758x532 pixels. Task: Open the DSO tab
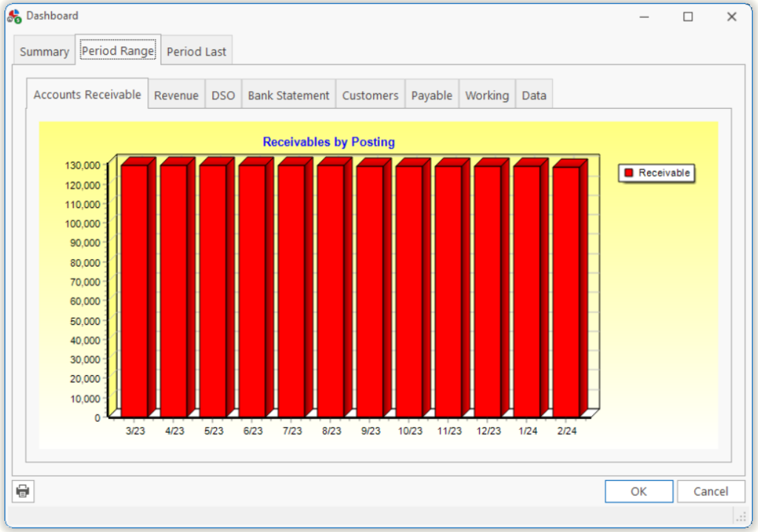pos(223,95)
